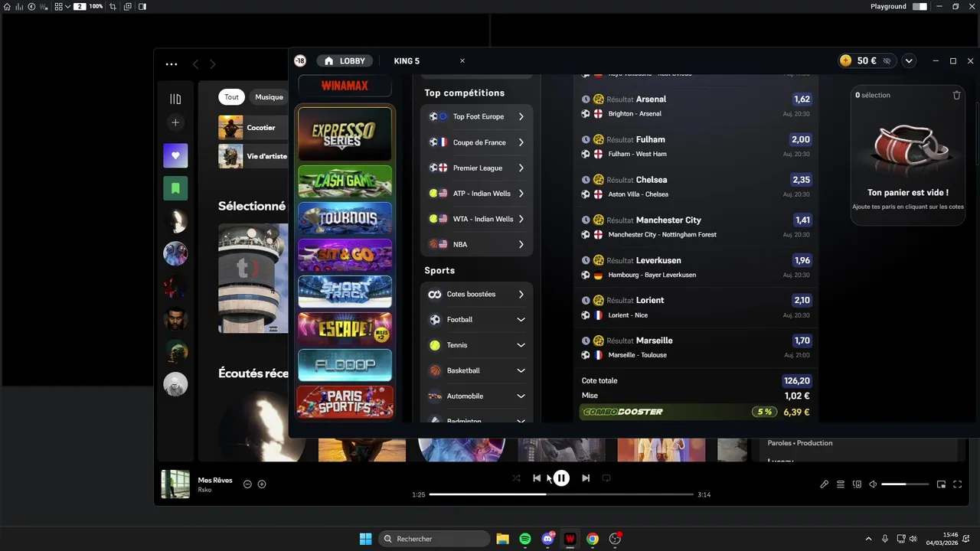
Task: Select odds 2,35 for Chelsea
Action: pyautogui.click(x=801, y=180)
